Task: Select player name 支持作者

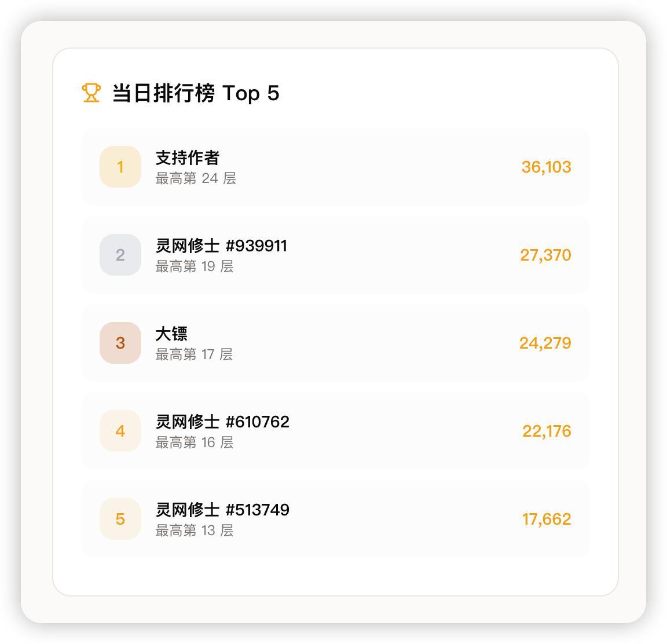Action: (188, 158)
